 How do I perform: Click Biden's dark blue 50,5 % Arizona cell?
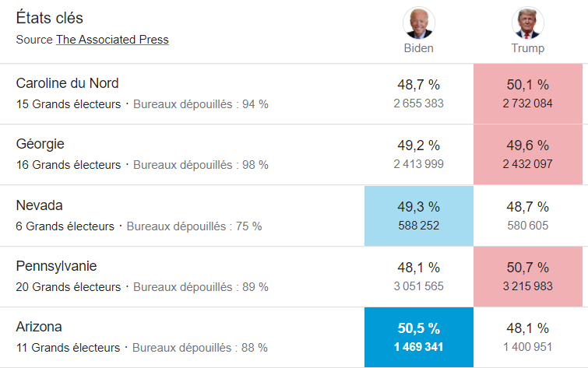[418, 337]
